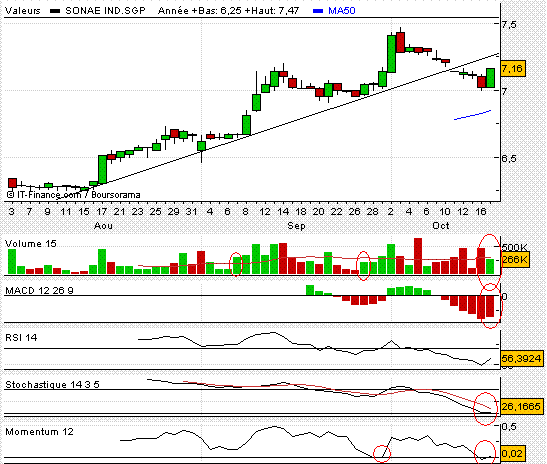This screenshot has height=464, width=547.
Task: Click the black legend swatch beside SONAE IND.SGP
Action: (x=55, y=11)
